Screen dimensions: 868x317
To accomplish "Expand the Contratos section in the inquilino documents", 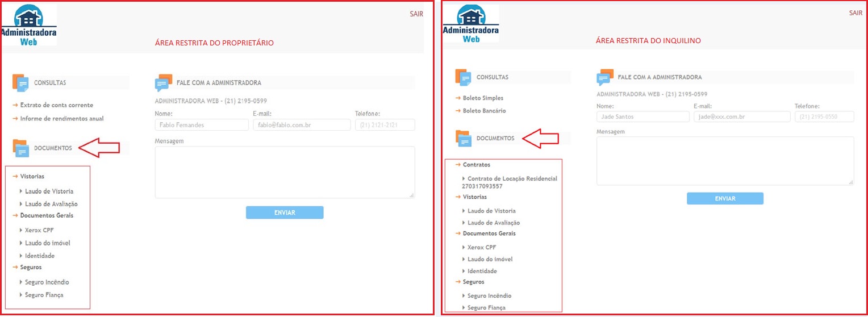I will pyautogui.click(x=476, y=165).
